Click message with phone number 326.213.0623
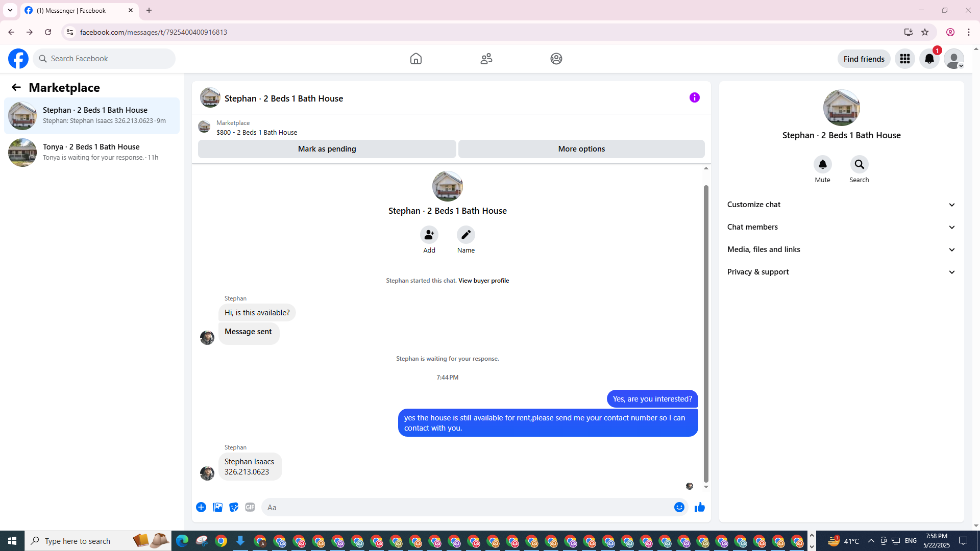Image resolution: width=980 pixels, height=551 pixels. click(x=250, y=467)
